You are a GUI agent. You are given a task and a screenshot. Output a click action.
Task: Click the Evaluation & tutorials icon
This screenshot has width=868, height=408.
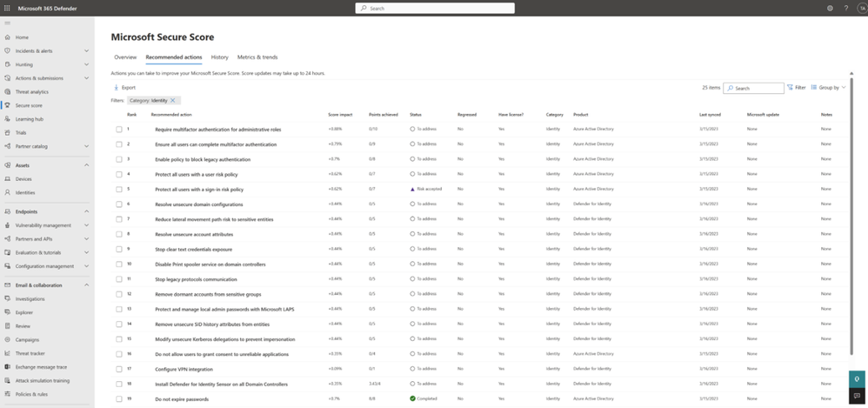(7, 252)
